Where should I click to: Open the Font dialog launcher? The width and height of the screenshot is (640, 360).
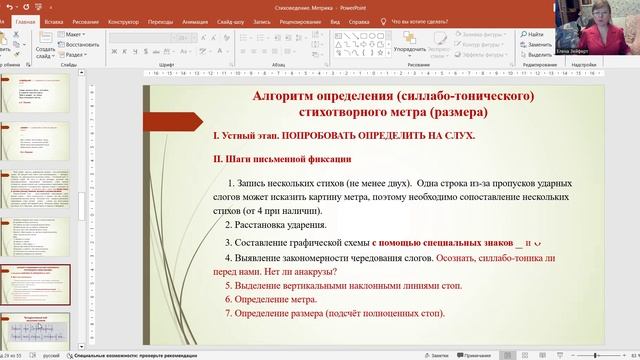[x=231, y=64]
